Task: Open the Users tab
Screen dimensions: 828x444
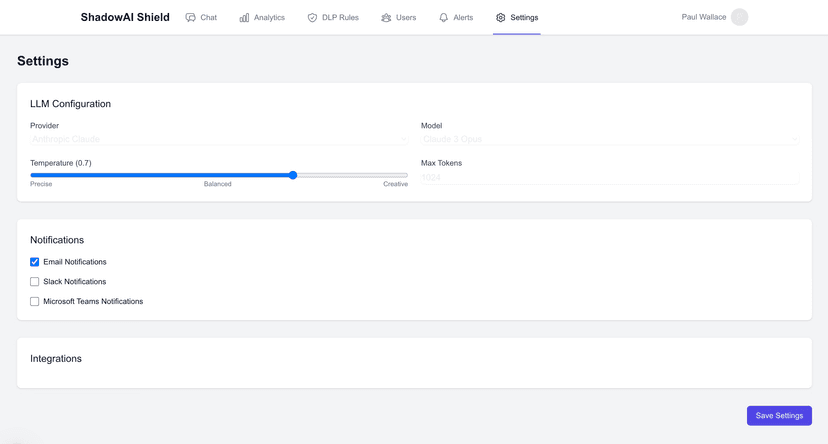Action: 399,17
